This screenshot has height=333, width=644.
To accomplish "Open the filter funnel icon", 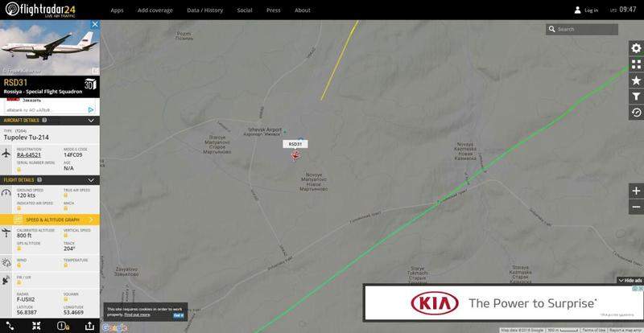I will tap(636, 97).
